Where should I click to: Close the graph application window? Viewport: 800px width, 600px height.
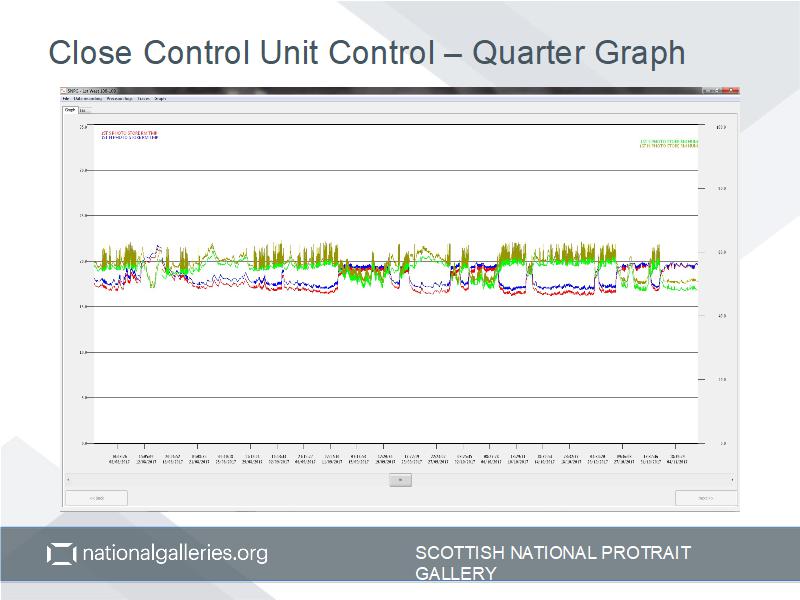pos(730,91)
